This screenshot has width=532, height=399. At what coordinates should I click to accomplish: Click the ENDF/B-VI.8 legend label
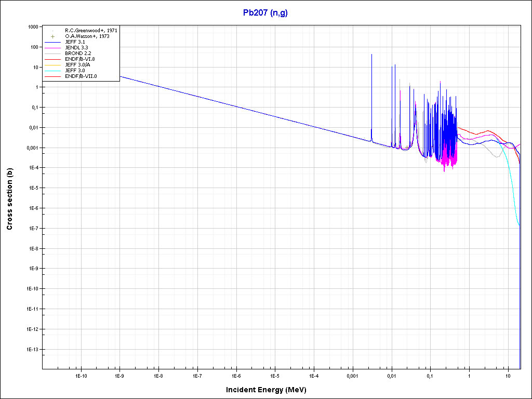(80, 59)
